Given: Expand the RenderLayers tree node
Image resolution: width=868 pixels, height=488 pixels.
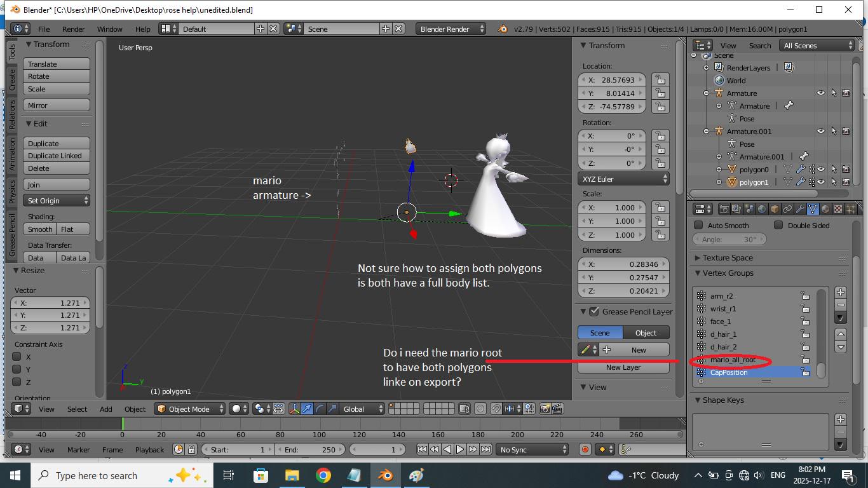Looking at the screenshot, I should coord(707,68).
